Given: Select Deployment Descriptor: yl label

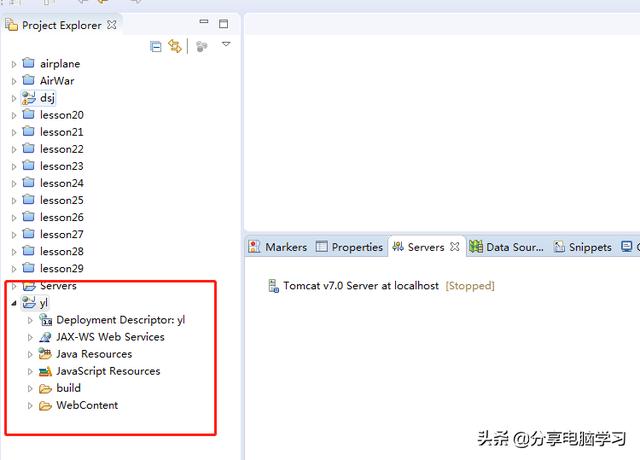Looking at the screenshot, I should [120, 320].
